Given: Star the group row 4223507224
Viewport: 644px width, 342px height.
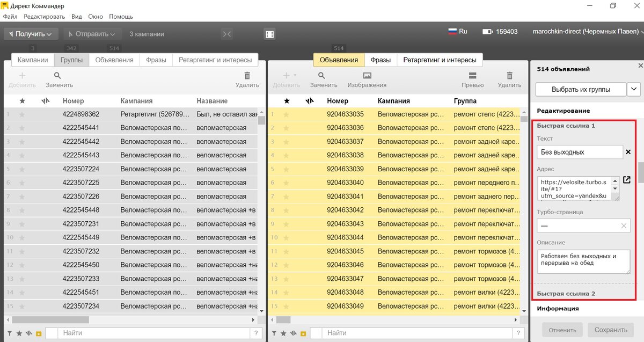Looking at the screenshot, I should (22, 169).
